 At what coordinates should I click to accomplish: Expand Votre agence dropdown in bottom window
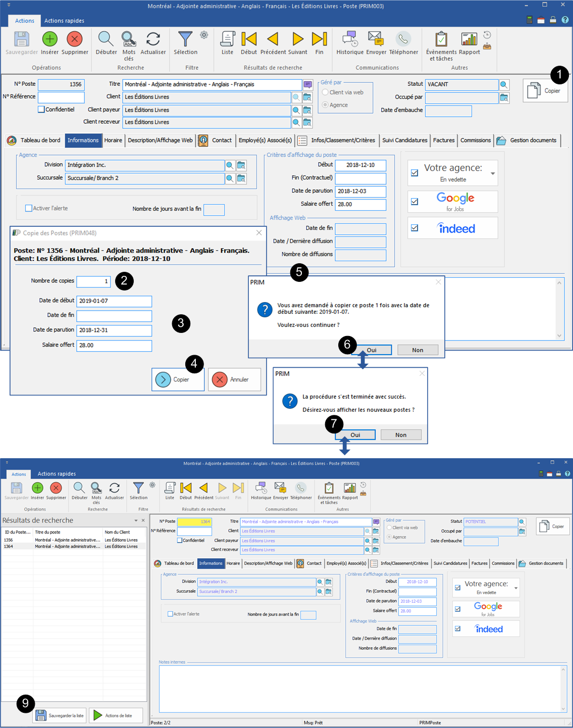pos(516,588)
